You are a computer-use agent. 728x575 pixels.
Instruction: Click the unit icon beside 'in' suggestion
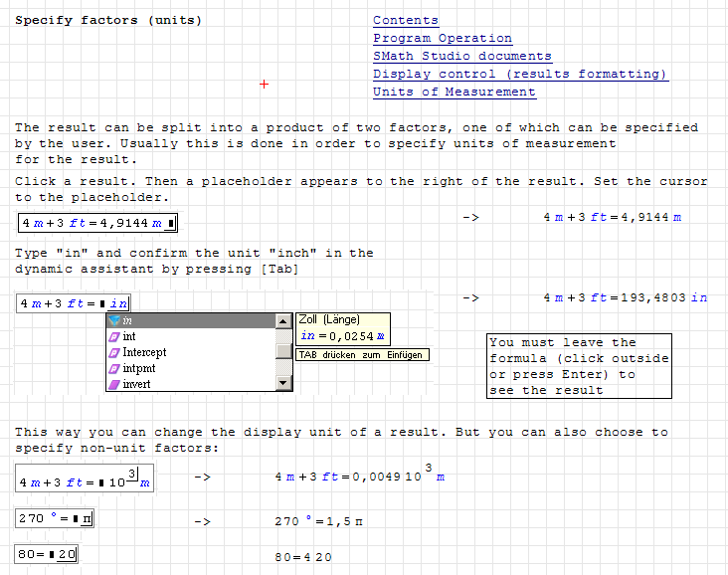114,321
